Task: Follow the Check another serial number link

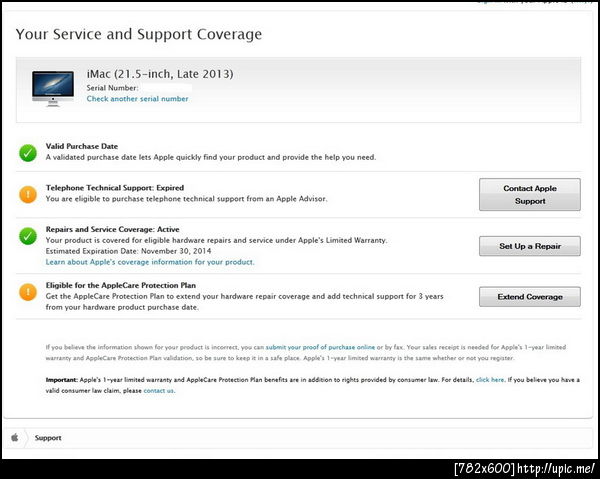Action: point(137,99)
